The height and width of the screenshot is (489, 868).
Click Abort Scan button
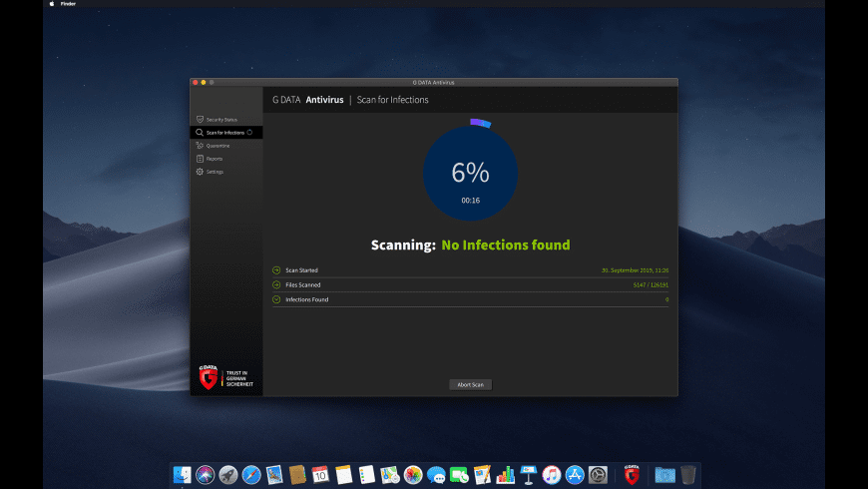(470, 384)
